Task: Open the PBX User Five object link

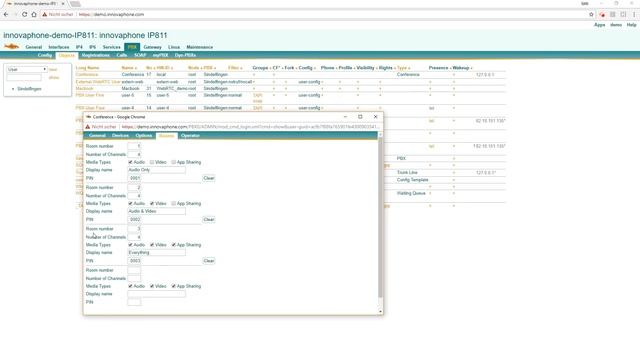Action: point(90,95)
